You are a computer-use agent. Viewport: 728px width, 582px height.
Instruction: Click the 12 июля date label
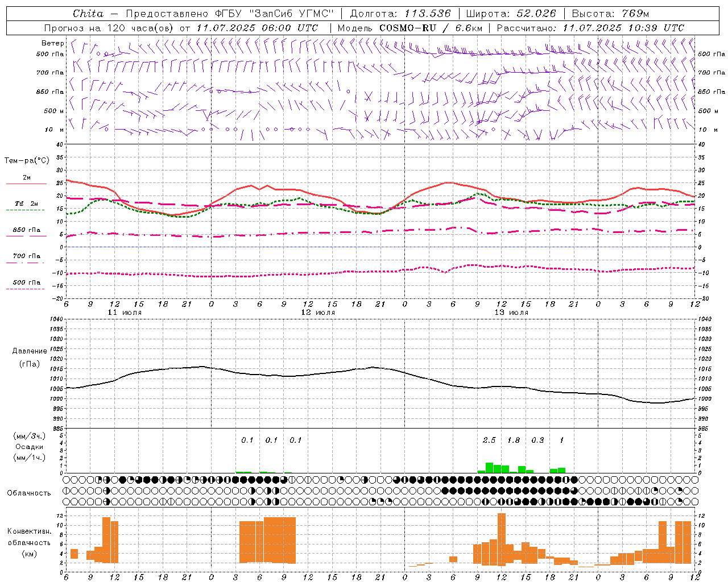click(x=318, y=313)
